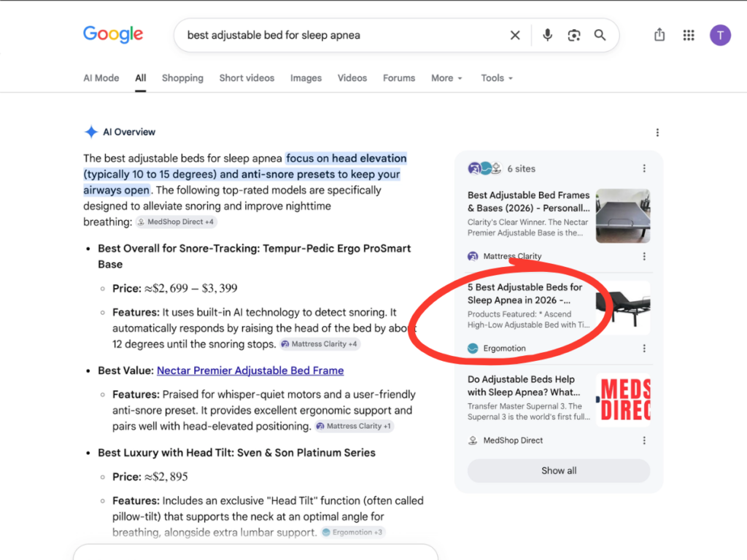This screenshot has width=747, height=560.
Task: Click the Mattress Clarity bed thumbnail
Action: tap(623, 216)
